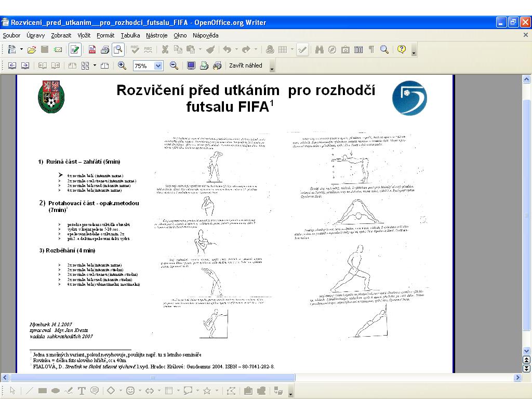Toggle the Gallery icon
The image size is (532, 399).
tap(345, 50)
